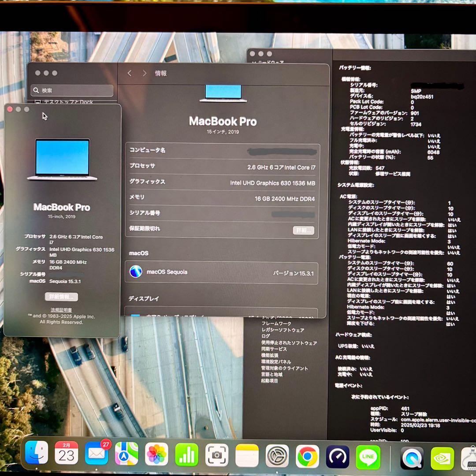
Task: Select デスクトップとDock in Settings sidebar
Action: pyautogui.click(x=68, y=102)
